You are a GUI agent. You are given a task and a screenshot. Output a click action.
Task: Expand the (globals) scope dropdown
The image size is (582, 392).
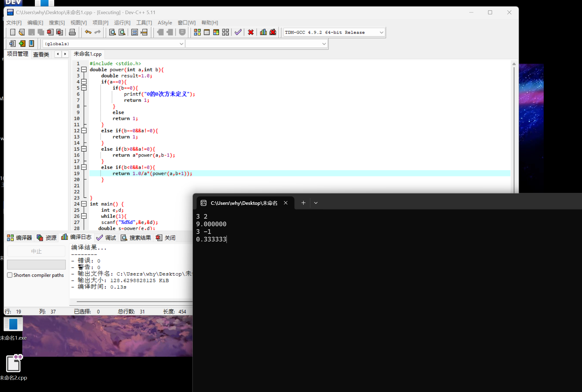click(181, 44)
